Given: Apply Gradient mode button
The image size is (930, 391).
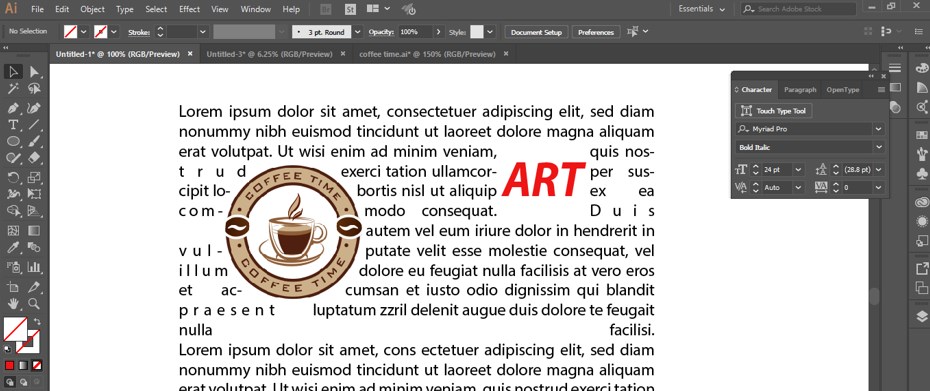Looking at the screenshot, I should pyautogui.click(x=23, y=365).
